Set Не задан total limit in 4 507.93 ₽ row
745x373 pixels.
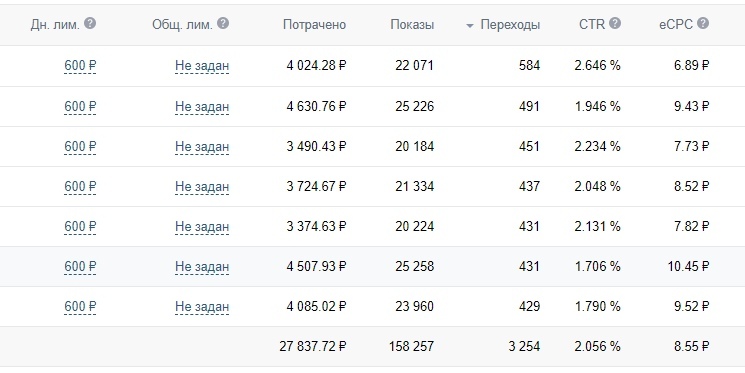[202, 267]
